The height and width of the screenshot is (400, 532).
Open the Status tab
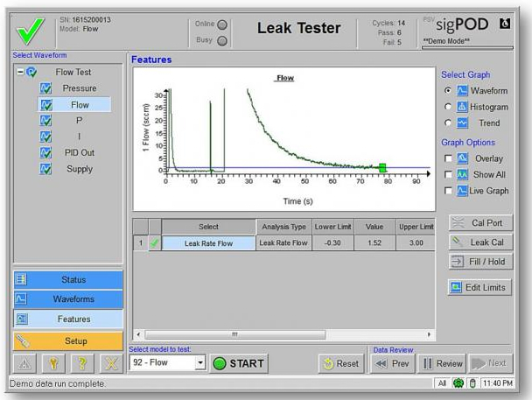coord(68,279)
